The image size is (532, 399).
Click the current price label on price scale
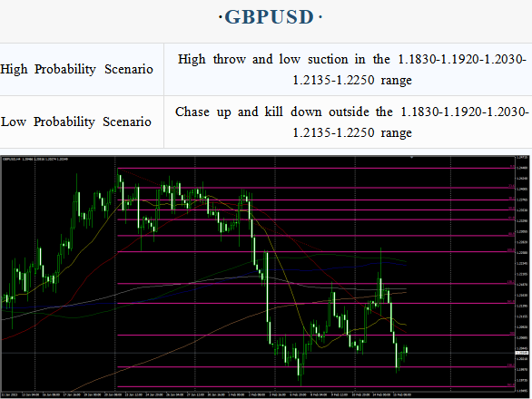pos(522,354)
